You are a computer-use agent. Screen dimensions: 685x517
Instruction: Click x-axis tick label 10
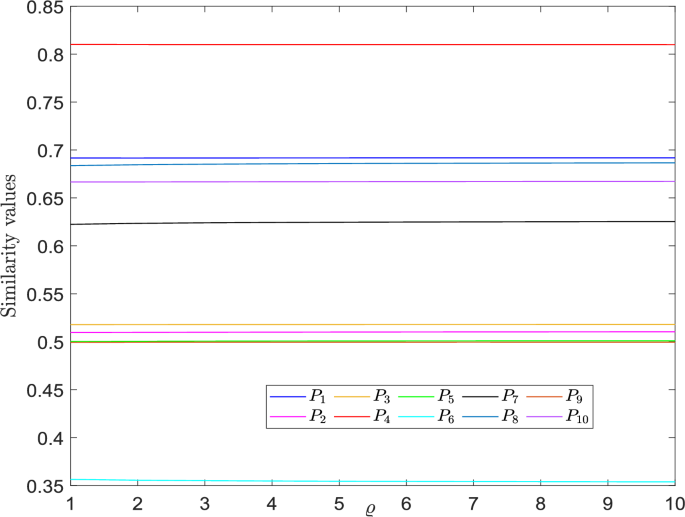click(x=673, y=504)
